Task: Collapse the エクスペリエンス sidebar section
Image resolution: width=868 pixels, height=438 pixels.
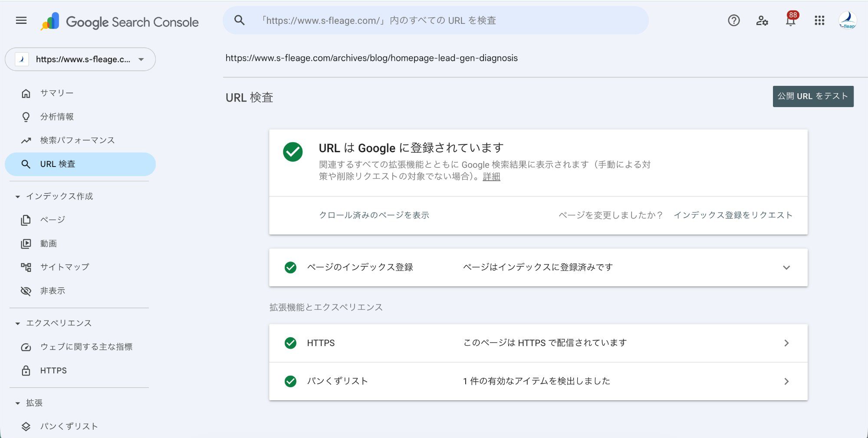Action: pyautogui.click(x=16, y=323)
